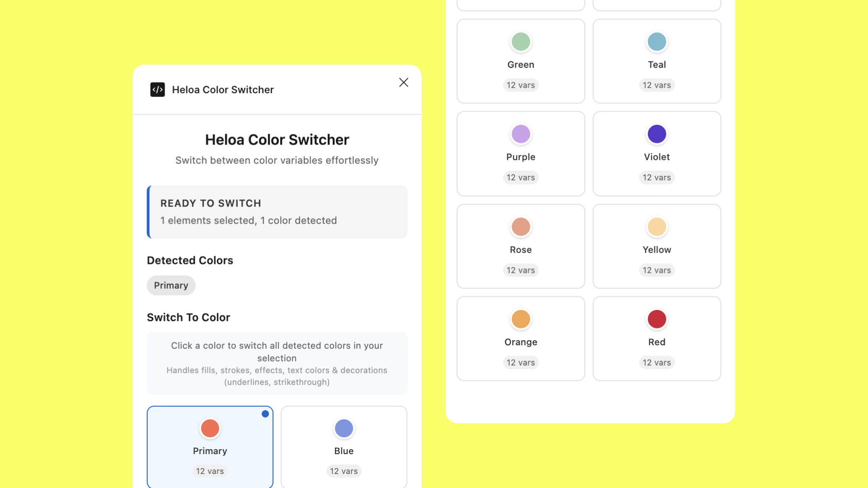Switch to the Blue color card
This screenshot has height=488, width=868.
point(344,446)
